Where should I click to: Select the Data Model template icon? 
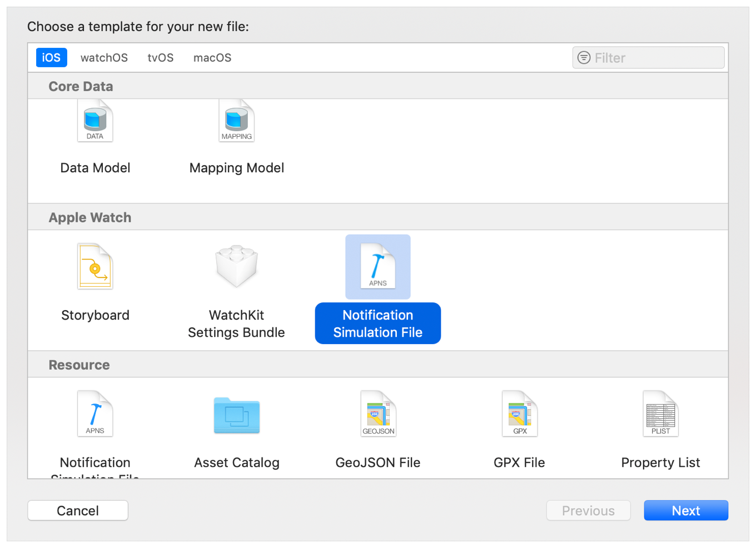95,121
